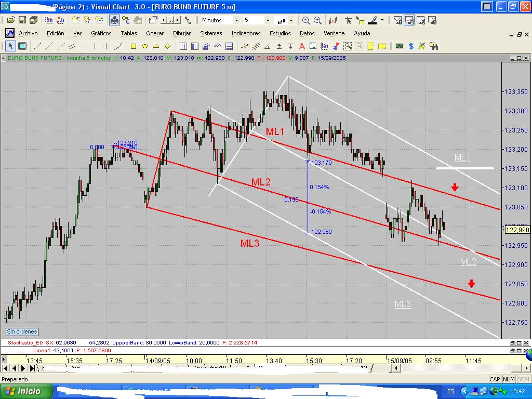Viewport: 532px width, 399px height.
Task: Expand the chart header arrow beside EURO BUND FUTURE
Action: (4, 58)
